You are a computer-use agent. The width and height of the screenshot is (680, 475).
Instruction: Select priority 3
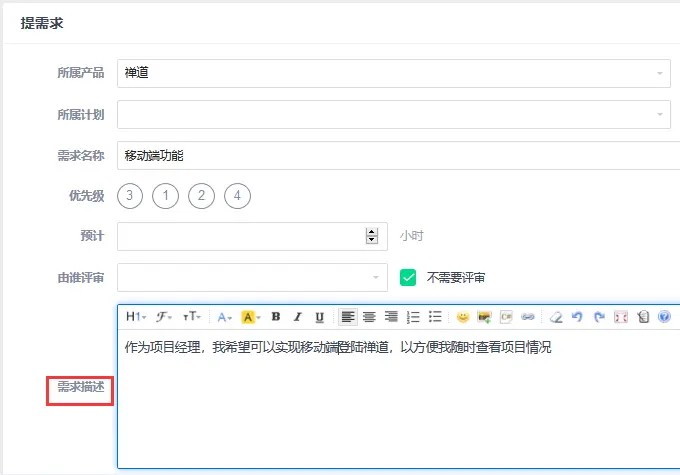tap(130, 196)
